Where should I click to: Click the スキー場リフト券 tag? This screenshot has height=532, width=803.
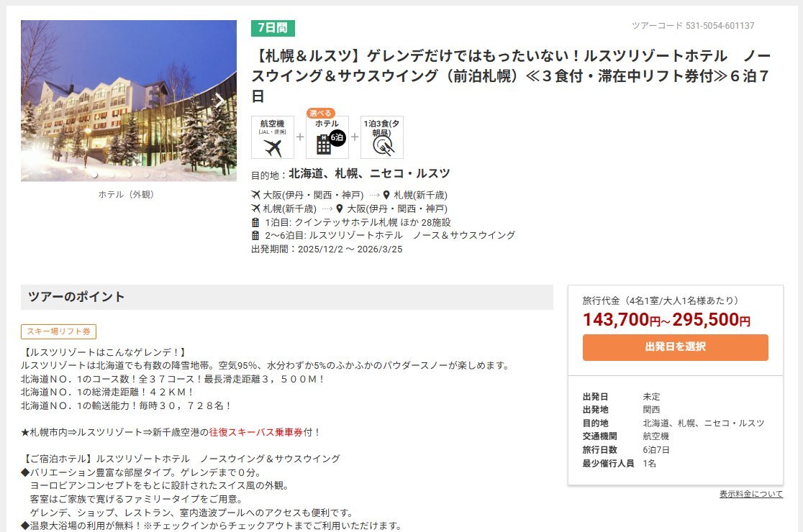coord(58,331)
